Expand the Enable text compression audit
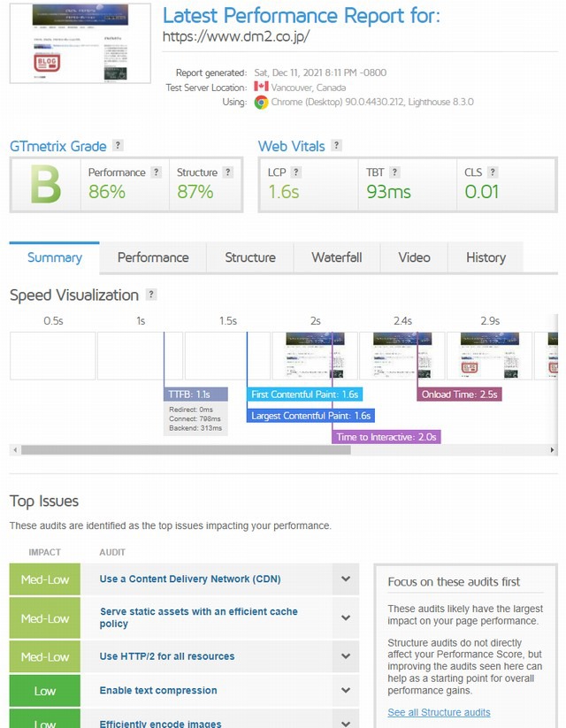The image size is (566, 728). (346, 690)
